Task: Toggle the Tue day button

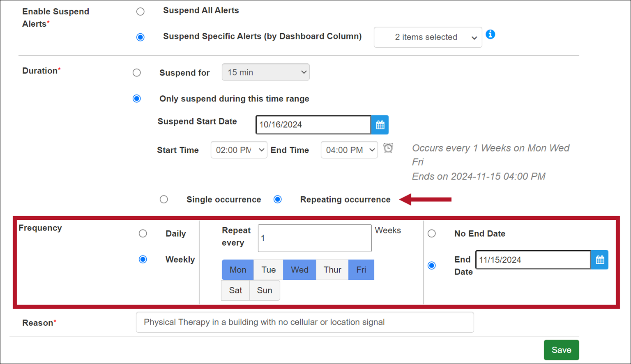Action: pos(268,270)
